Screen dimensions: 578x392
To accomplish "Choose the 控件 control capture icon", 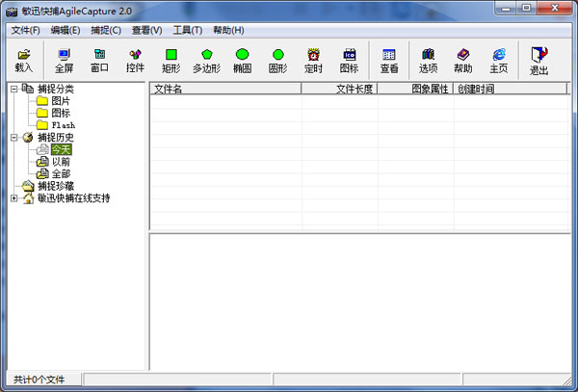I will (x=135, y=61).
